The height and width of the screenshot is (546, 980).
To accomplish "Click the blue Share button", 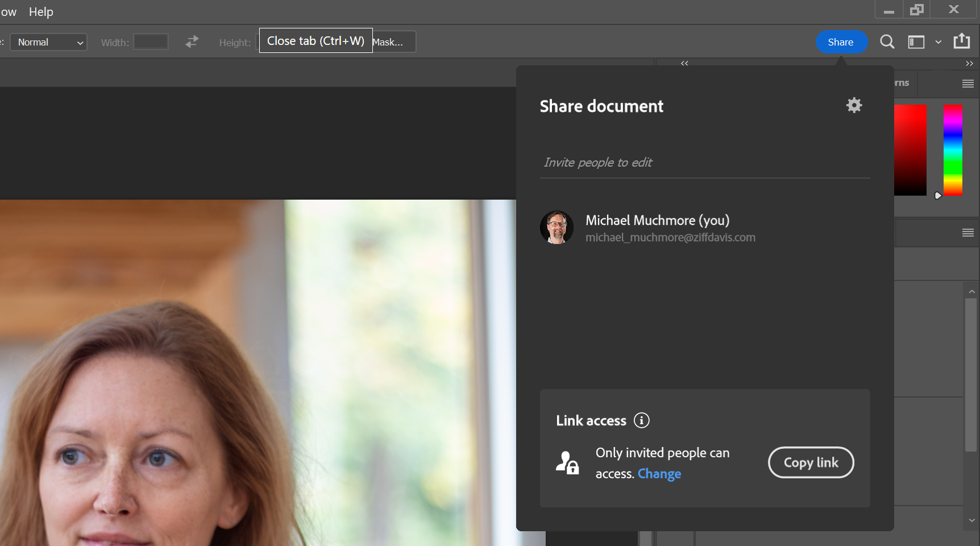I will [841, 42].
